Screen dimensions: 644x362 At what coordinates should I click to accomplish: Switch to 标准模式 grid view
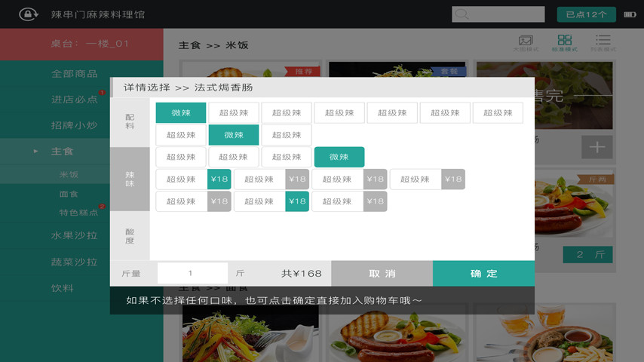pyautogui.click(x=564, y=43)
